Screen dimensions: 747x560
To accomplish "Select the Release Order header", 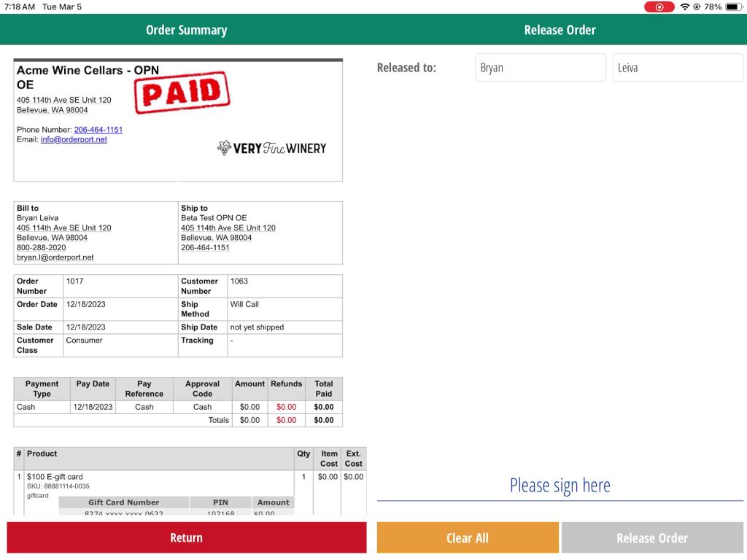I will pyautogui.click(x=560, y=30).
